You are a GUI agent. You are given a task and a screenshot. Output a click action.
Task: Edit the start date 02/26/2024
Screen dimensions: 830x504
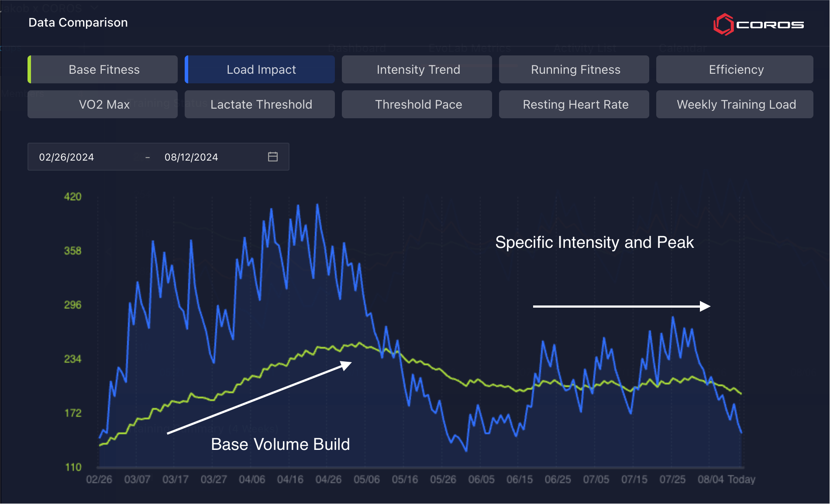pos(66,157)
